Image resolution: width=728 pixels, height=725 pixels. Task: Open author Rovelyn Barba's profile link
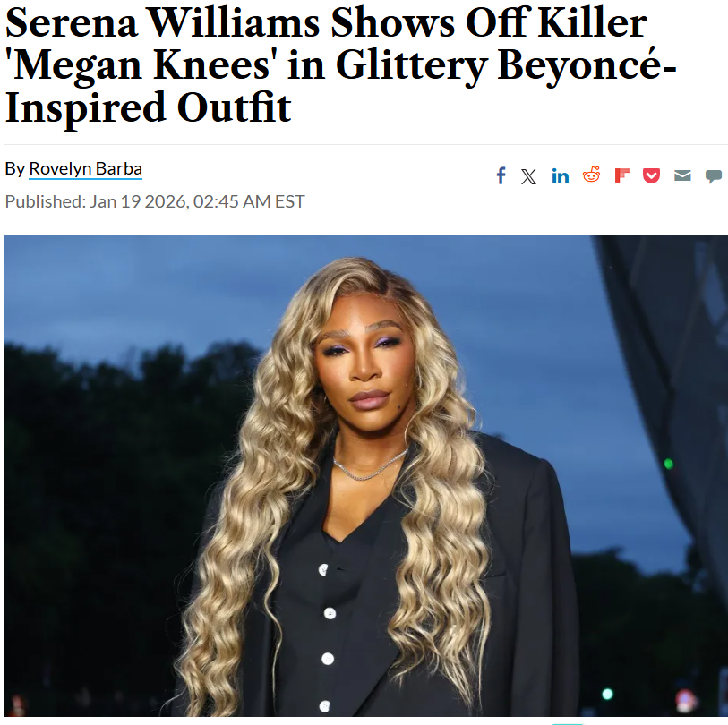(85, 168)
